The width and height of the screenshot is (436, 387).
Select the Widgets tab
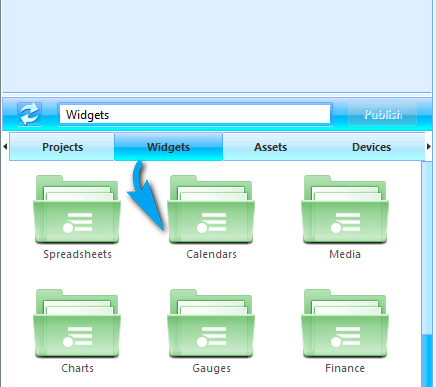(x=168, y=147)
